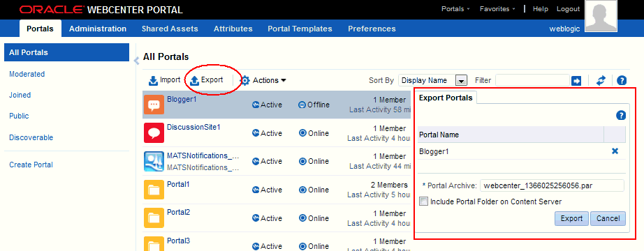This screenshot has width=644, height=251.
Task: Open help icon beside refresh in toolbar
Action: click(622, 80)
